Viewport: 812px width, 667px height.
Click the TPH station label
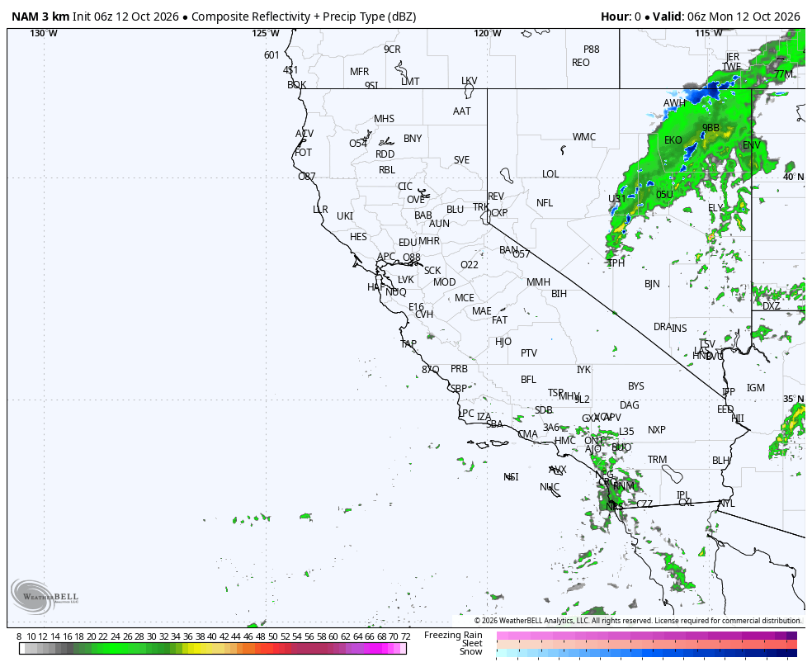tap(616, 263)
